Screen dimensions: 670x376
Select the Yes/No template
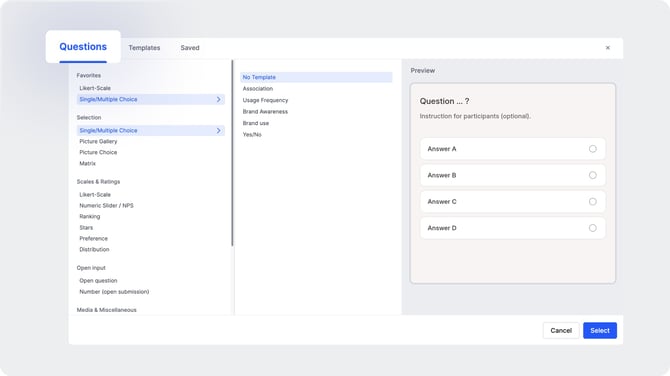[x=252, y=135]
